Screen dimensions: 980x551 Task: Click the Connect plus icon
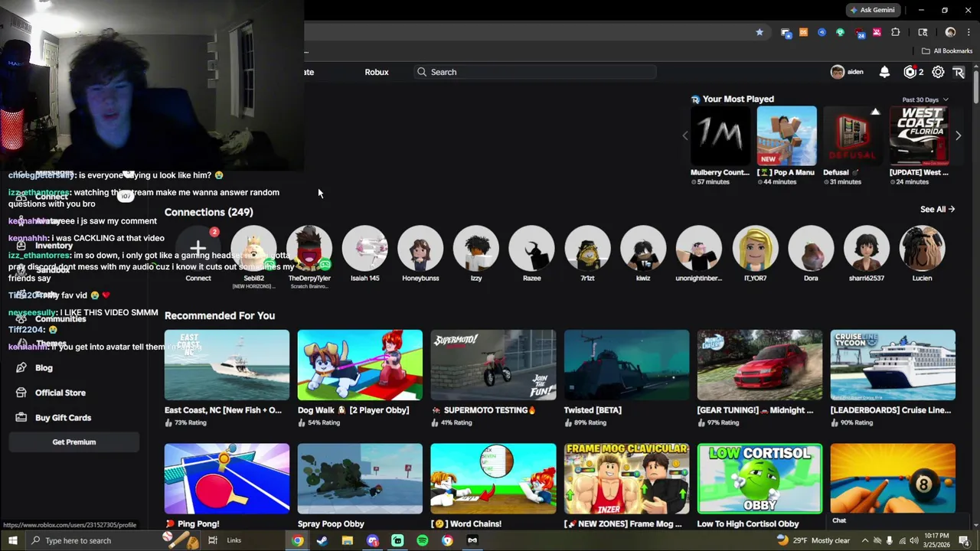pos(198,249)
